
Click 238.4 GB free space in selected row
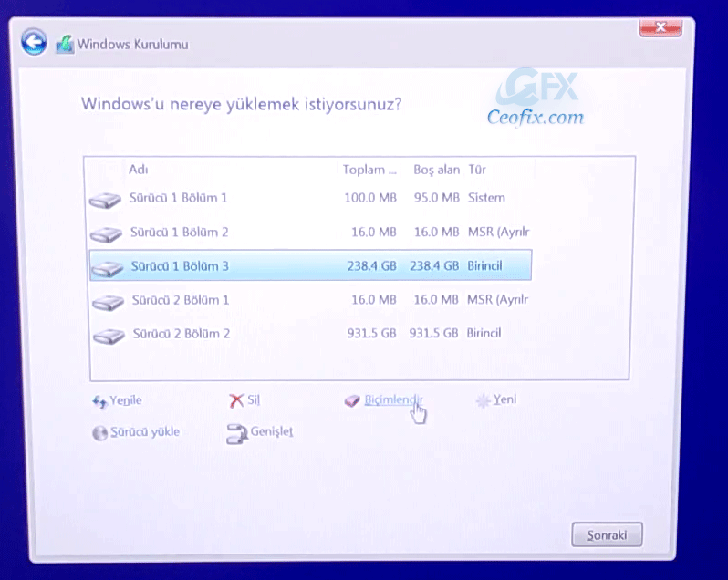[x=434, y=266]
